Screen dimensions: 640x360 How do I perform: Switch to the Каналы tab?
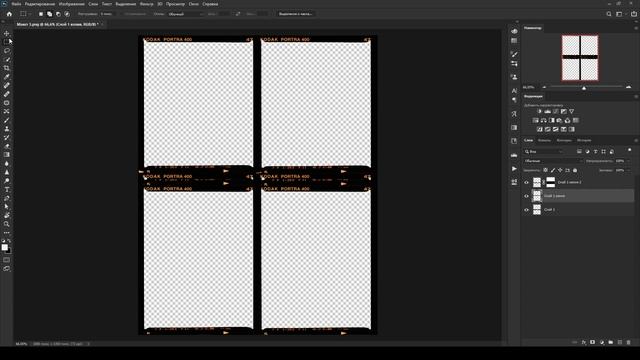pos(544,140)
